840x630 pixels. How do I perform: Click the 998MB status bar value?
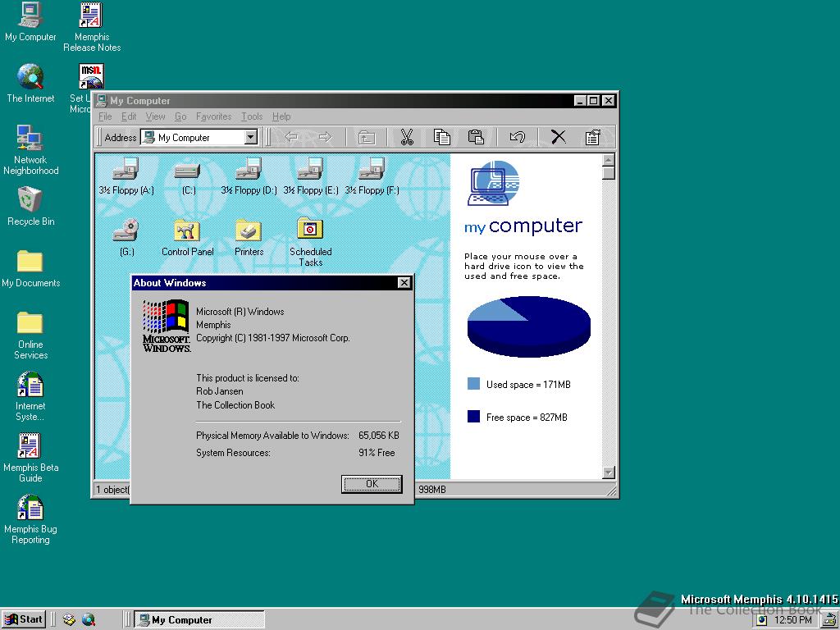(x=431, y=489)
